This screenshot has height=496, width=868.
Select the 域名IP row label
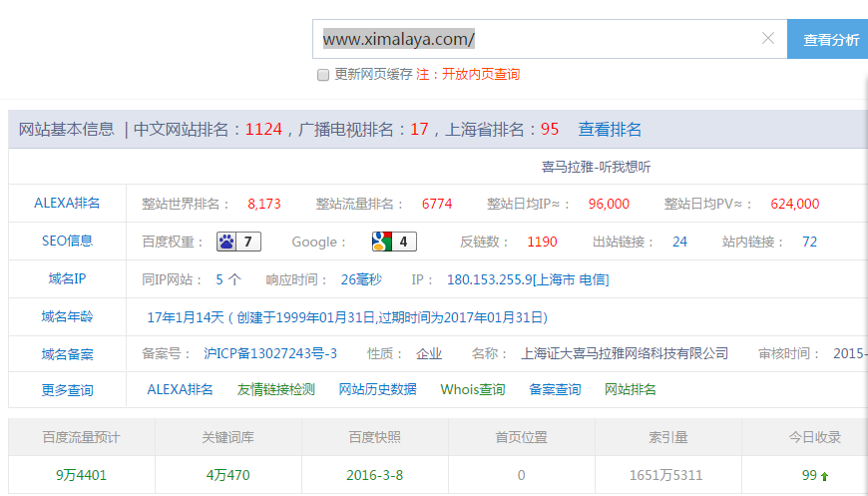coord(67,278)
